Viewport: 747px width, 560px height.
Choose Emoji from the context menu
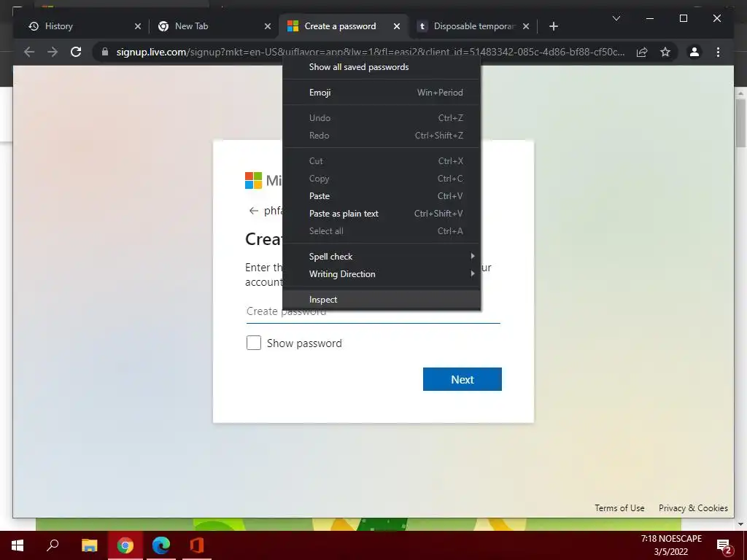[381, 93]
